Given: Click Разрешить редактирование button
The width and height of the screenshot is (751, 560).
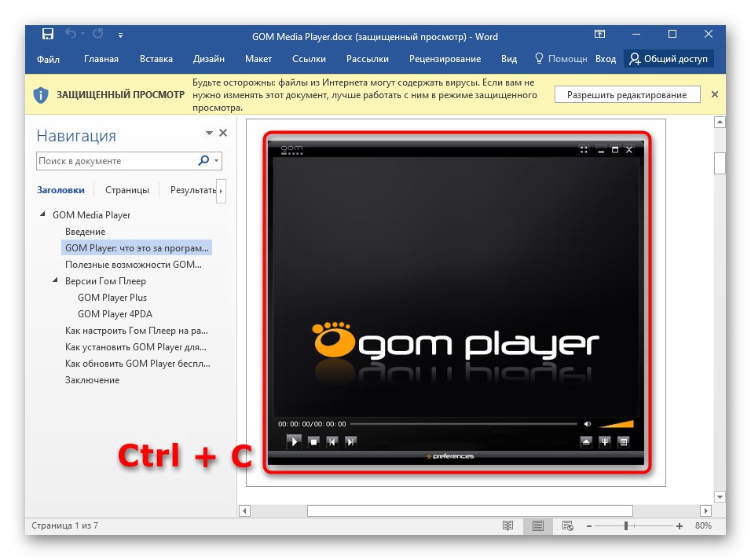Looking at the screenshot, I should tap(627, 95).
